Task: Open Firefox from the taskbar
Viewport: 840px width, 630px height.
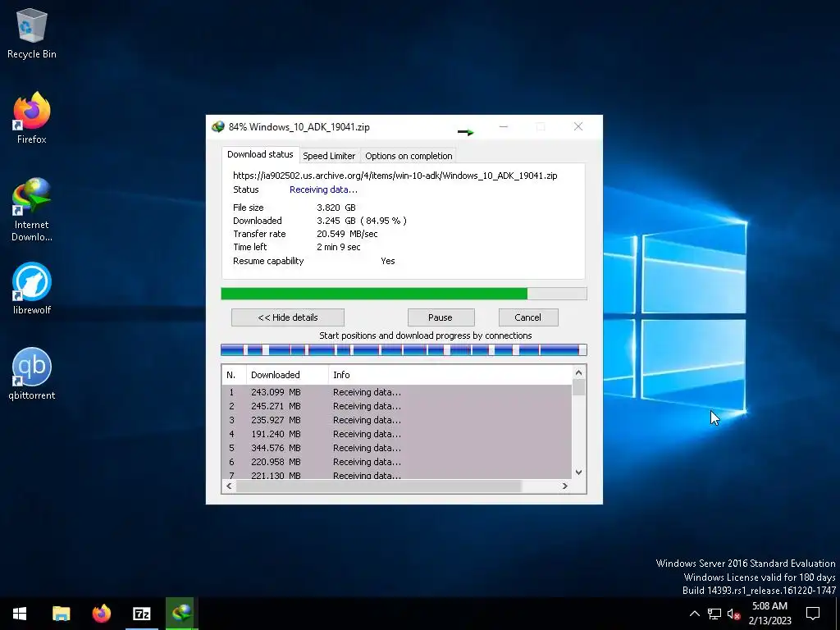Action: tap(101, 614)
